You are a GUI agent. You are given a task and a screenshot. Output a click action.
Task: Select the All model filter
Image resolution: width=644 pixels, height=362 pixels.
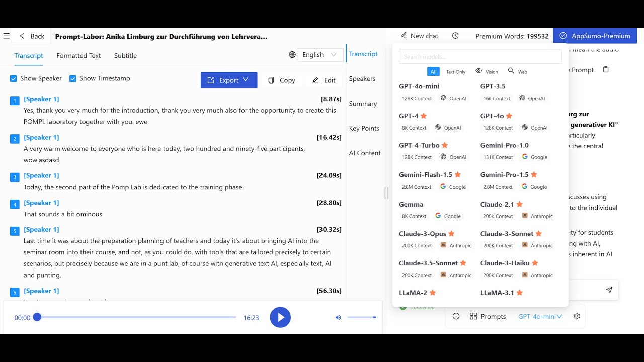click(433, 72)
